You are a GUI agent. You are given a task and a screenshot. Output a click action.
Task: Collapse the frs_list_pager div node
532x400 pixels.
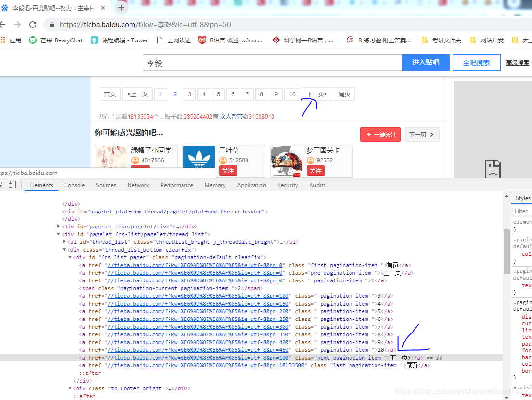click(70, 257)
